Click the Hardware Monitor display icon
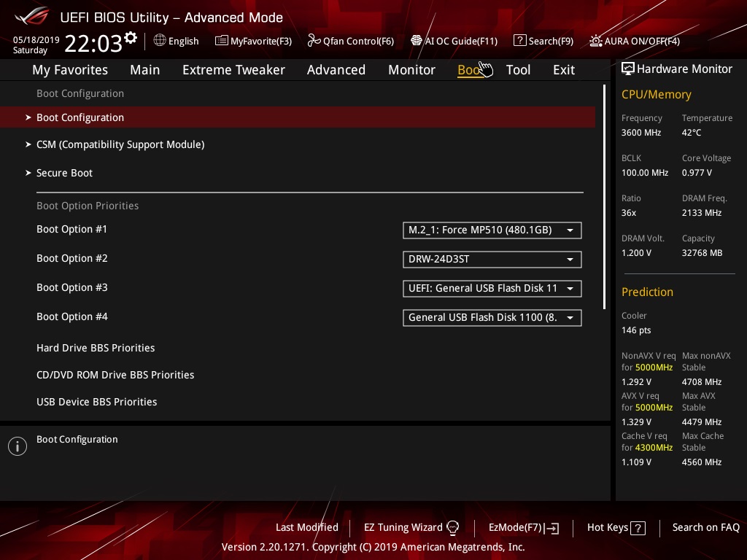 point(628,69)
